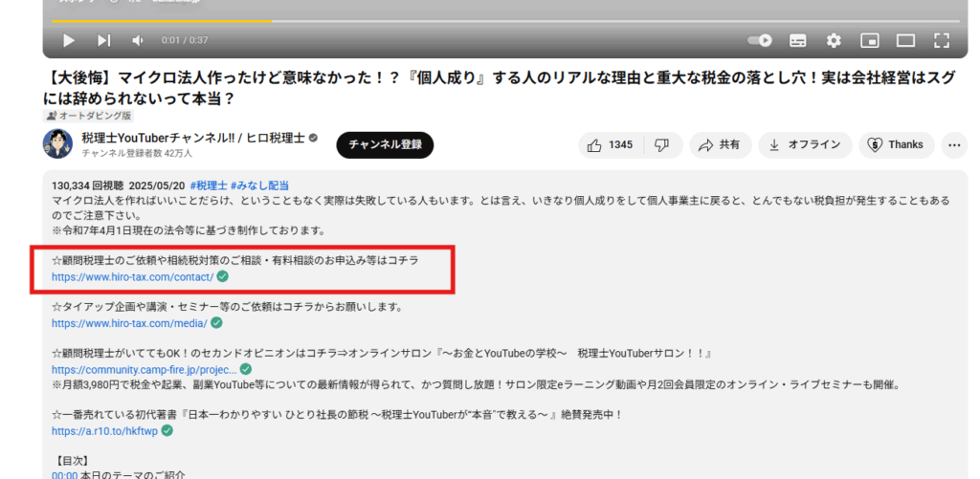Enable theater mode view

(x=905, y=40)
